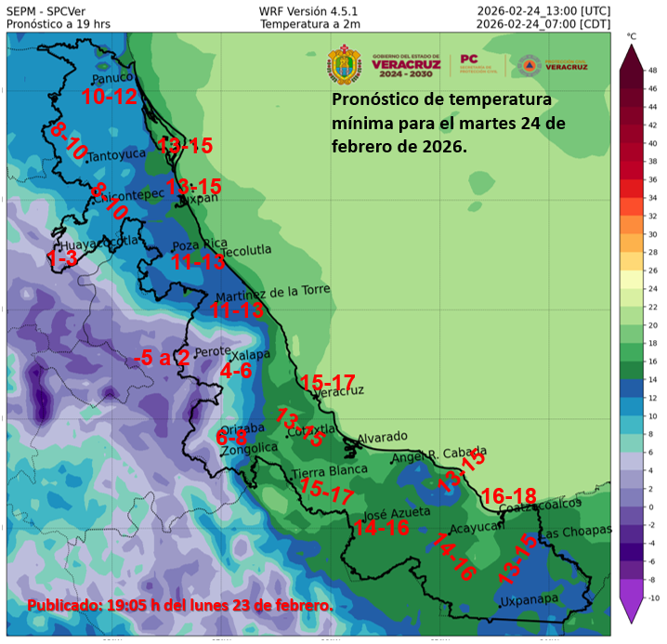The image size is (667, 644).
Task: Click the red 'Publicado: 19:05 h' text
Action: [x=179, y=605]
